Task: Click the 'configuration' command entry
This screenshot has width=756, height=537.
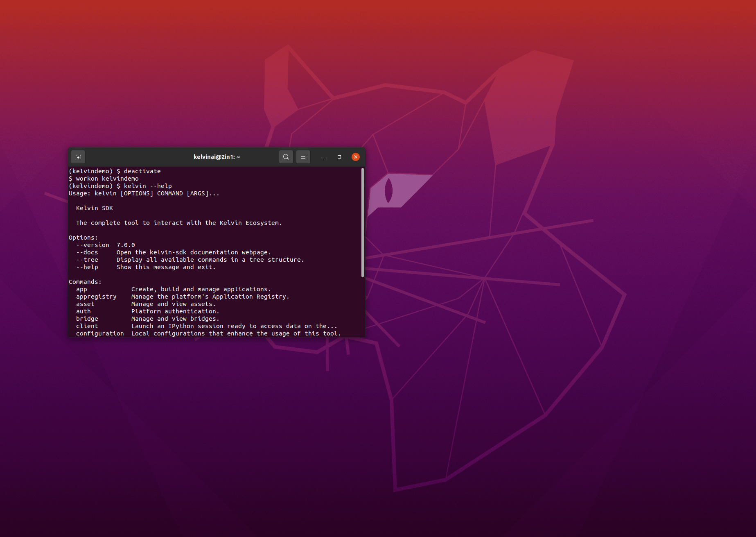Action: 100,333
